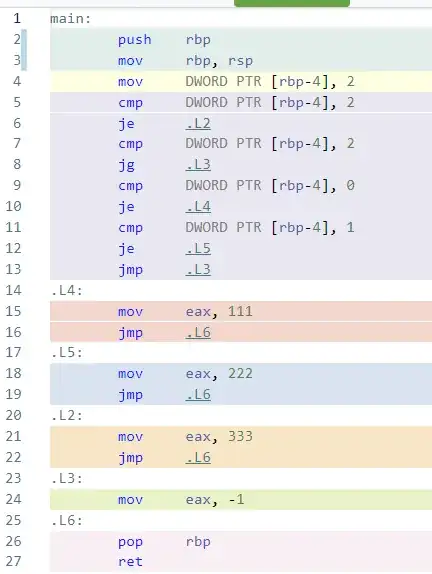Follow the .L3 link after jmp on line 13
This screenshot has height=574, width=432.
(198, 269)
